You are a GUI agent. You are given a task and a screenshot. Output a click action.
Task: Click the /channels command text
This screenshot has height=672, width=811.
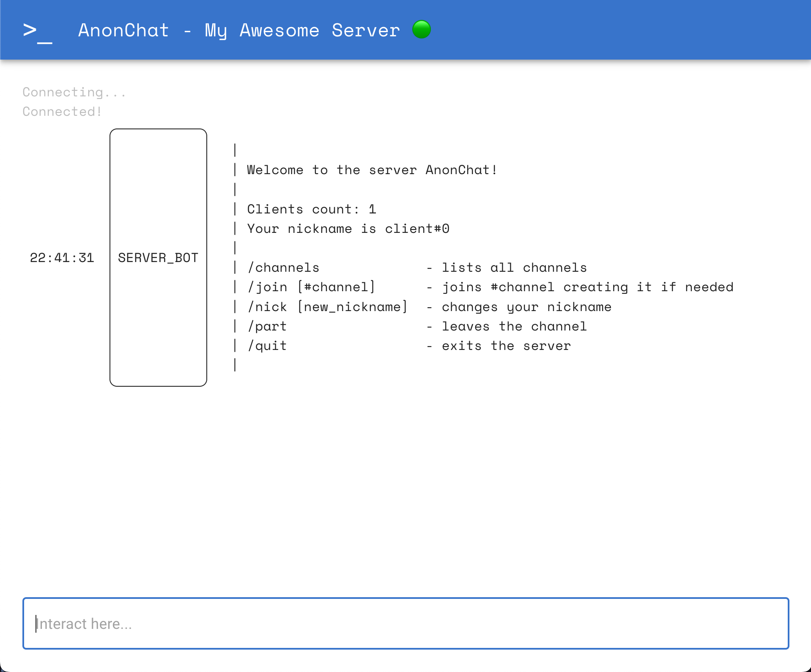click(284, 268)
